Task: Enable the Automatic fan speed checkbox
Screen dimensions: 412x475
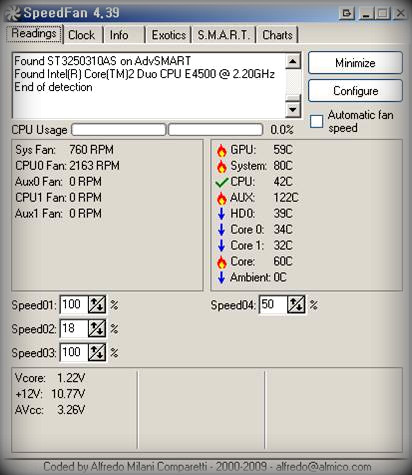Action: click(316, 121)
